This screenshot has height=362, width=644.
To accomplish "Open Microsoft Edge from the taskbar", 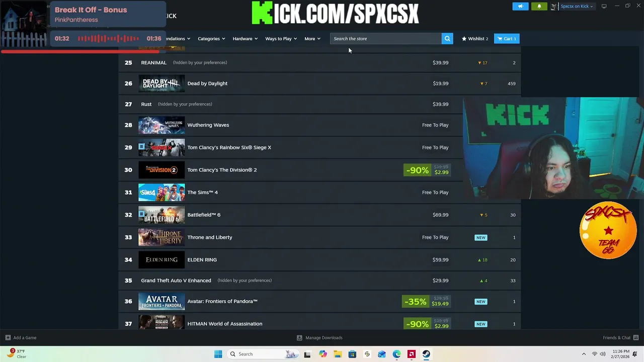I will (396, 354).
